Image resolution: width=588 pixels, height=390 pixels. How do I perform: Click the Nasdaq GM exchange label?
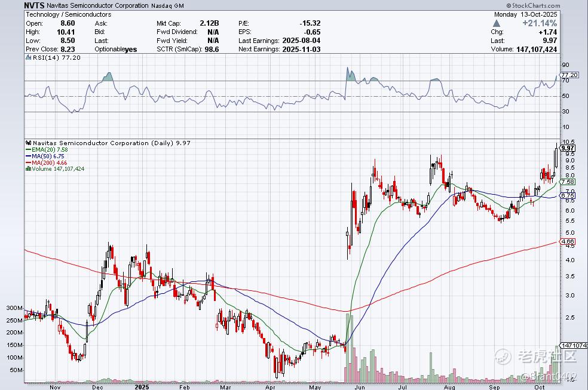[168, 5]
